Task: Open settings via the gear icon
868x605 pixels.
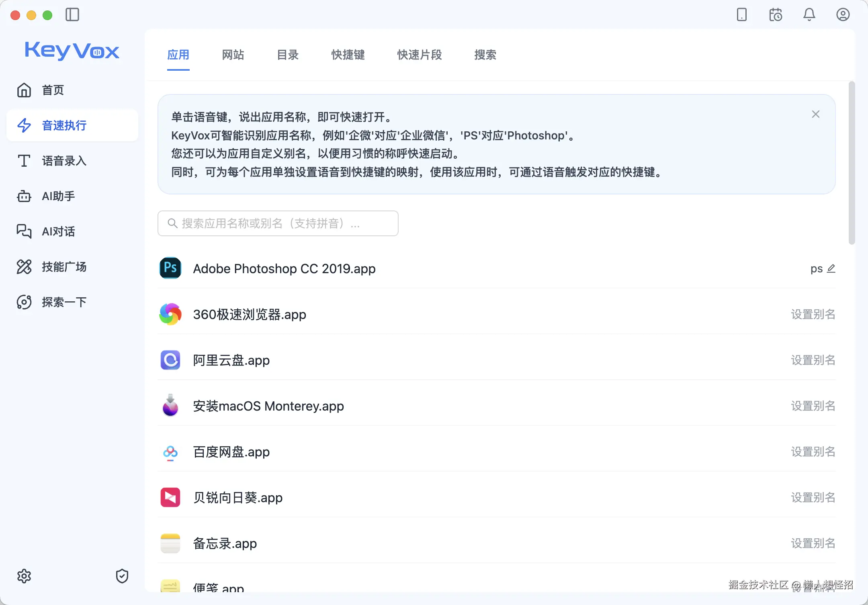Action: 24,576
